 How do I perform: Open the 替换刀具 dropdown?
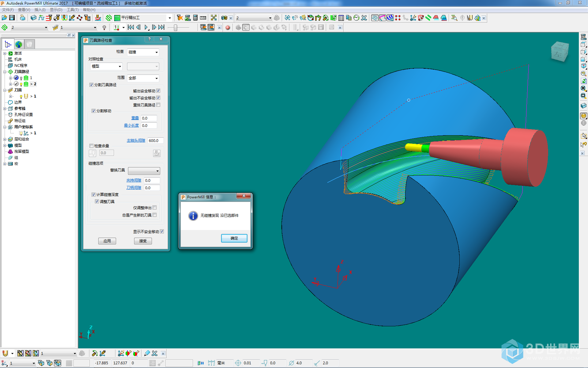click(144, 171)
